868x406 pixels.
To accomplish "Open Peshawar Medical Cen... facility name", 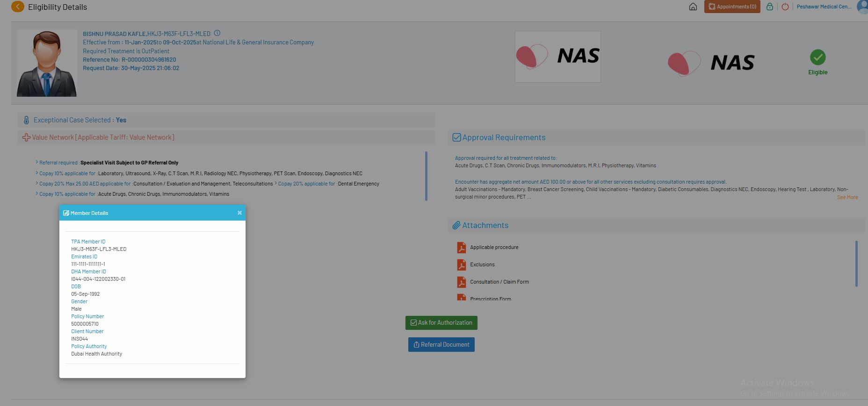I will pos(824,7).
